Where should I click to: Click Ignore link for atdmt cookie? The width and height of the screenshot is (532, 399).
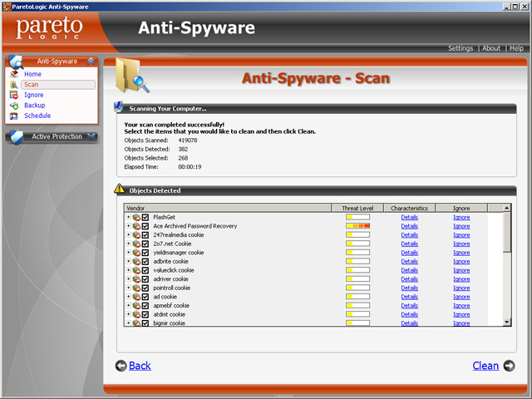click(x=461, y=314)
